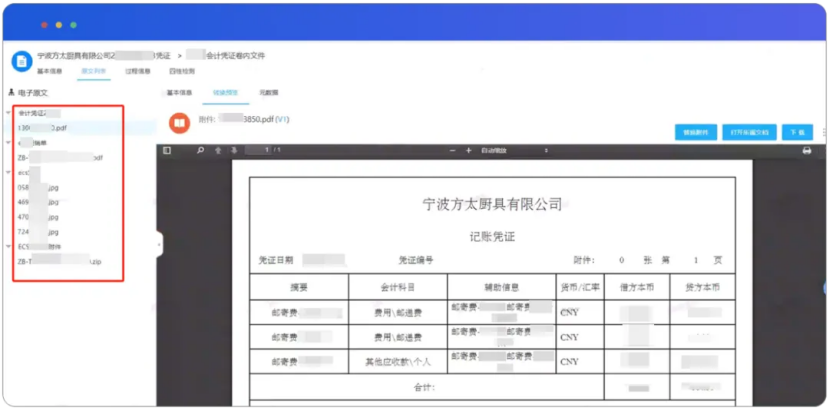Click the 辅助信息 column header
Screen dimensions: 830x417
point(501,288)
